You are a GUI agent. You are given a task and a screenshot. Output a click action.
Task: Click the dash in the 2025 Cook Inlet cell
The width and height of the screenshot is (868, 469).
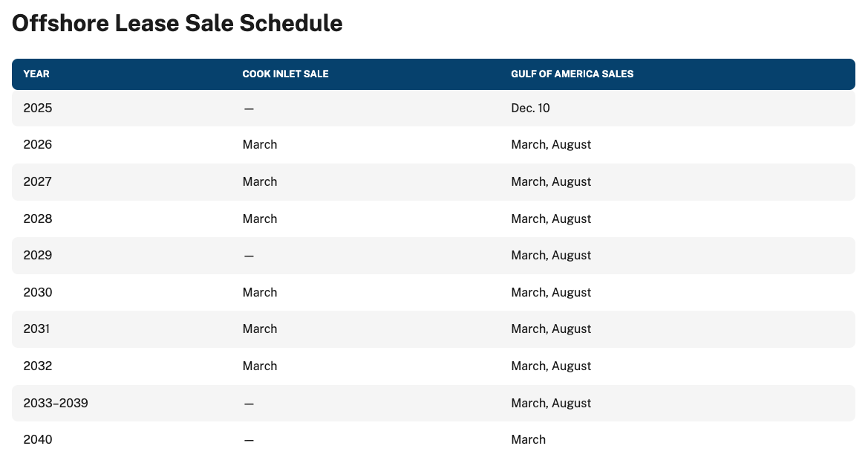pyautogui.click(x=249, y=109)
